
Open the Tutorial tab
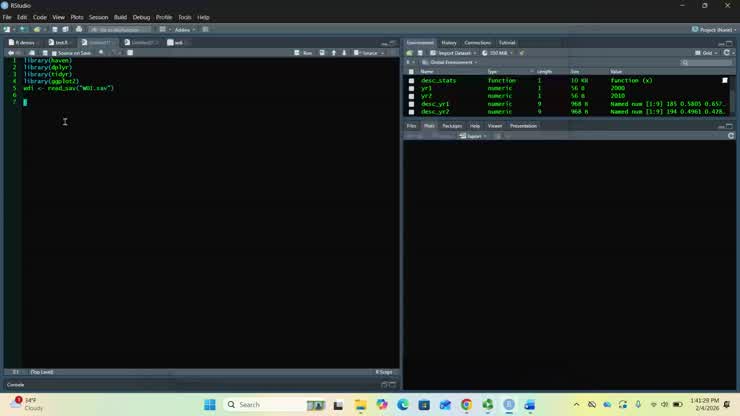click(x=507, y=42)
